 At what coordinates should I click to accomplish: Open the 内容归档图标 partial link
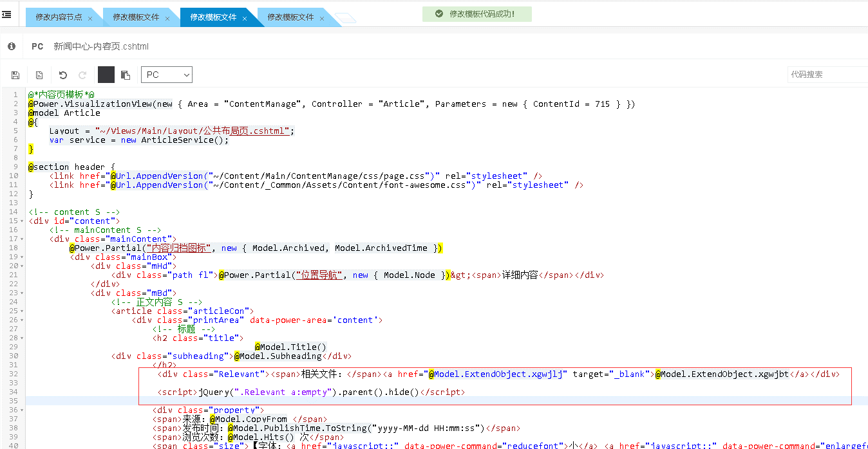pyautogui.click(x=178, y=248)
